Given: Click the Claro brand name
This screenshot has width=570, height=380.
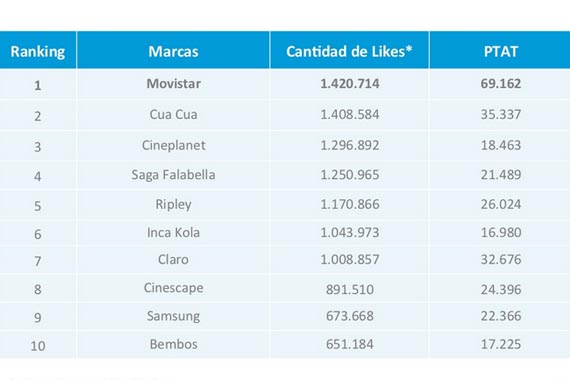Looking at the screenshot, I should 173,260.
